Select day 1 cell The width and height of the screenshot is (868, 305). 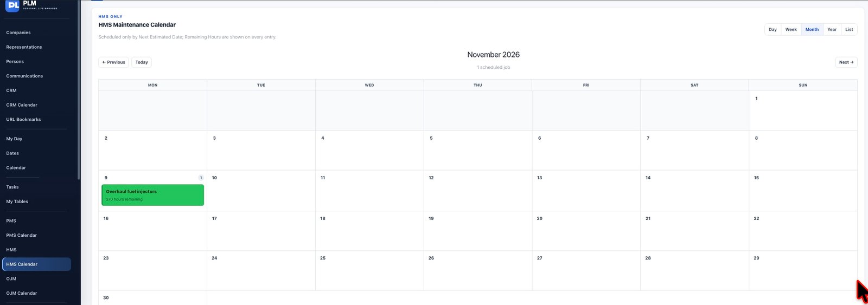point(803,111)
